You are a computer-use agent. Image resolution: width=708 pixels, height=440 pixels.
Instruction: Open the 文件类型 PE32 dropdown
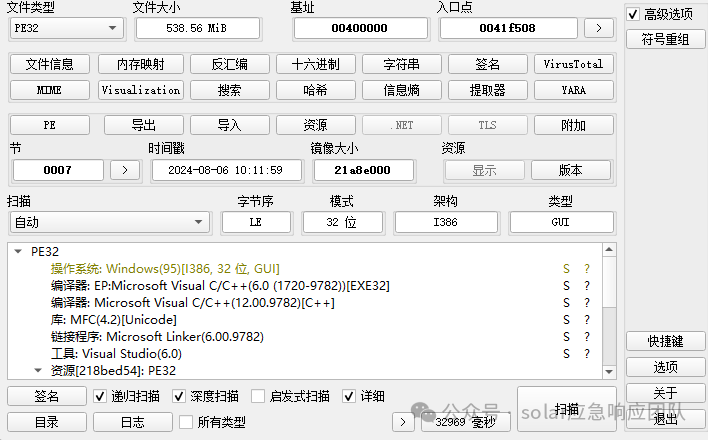[x=66, y=28]
